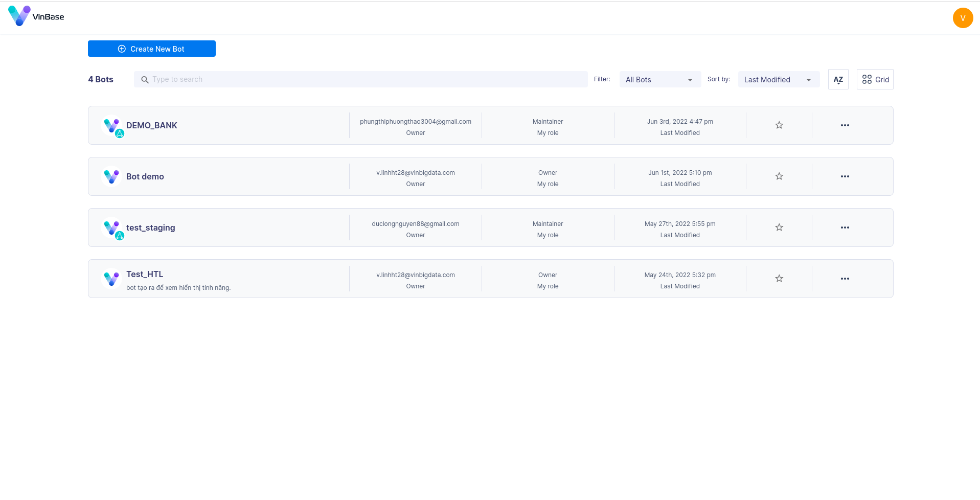Click owner email duclongnguyen88@gmail.com
Image resolution: width=980 pixels, height=500 pixels.
coord(416,224)
